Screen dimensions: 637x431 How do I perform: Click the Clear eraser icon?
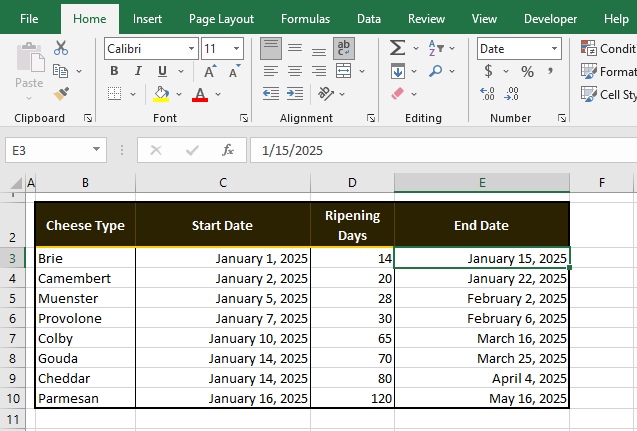[397, 94]
